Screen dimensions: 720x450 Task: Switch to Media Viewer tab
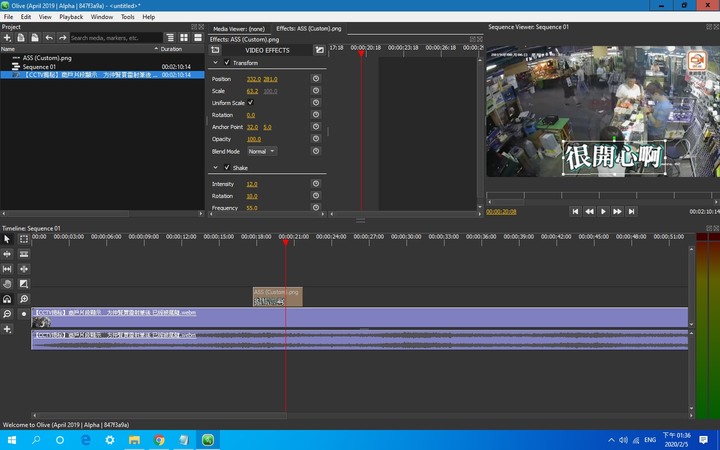click(x=239, y=28)
